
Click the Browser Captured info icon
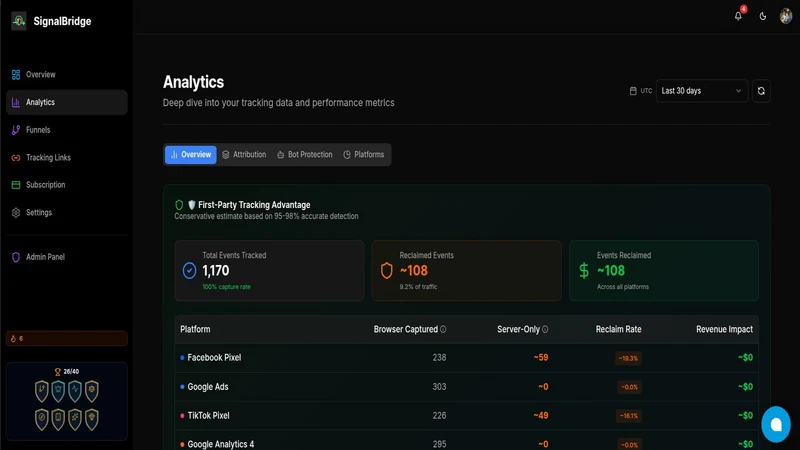(x=443, y=329)
